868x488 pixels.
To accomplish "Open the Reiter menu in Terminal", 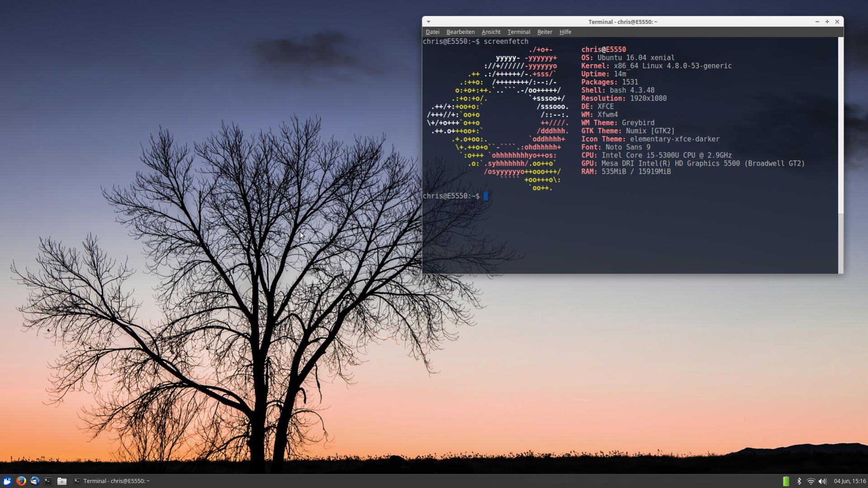I will point(545,32).
